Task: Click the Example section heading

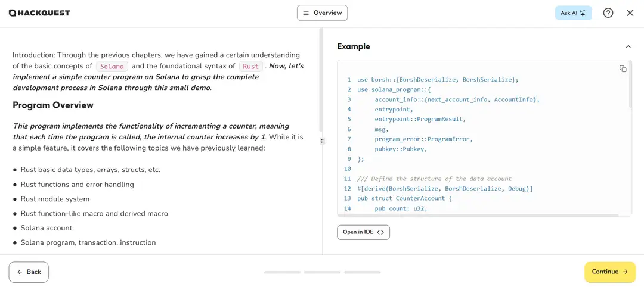Action: pos(354,46)
